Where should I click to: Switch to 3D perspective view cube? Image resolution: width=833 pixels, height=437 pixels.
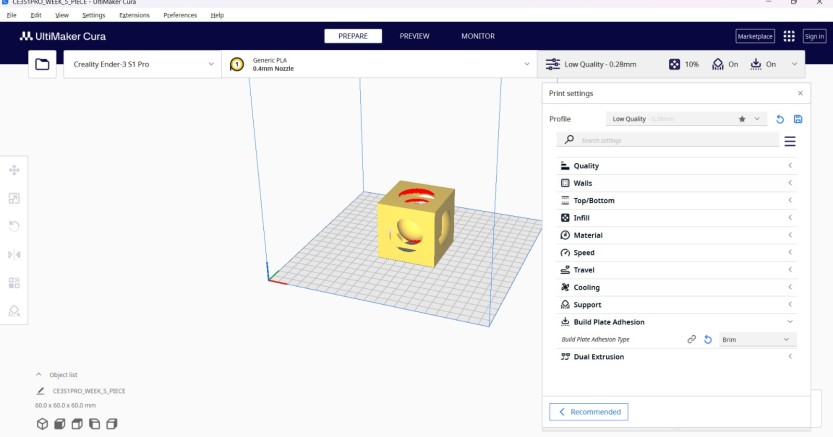point(42,424)
